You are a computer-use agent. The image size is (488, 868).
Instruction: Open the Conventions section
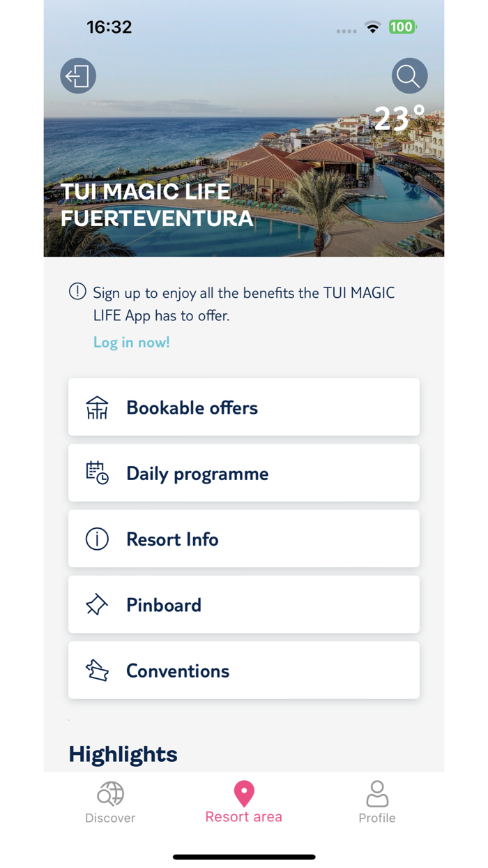pos(243,670)
